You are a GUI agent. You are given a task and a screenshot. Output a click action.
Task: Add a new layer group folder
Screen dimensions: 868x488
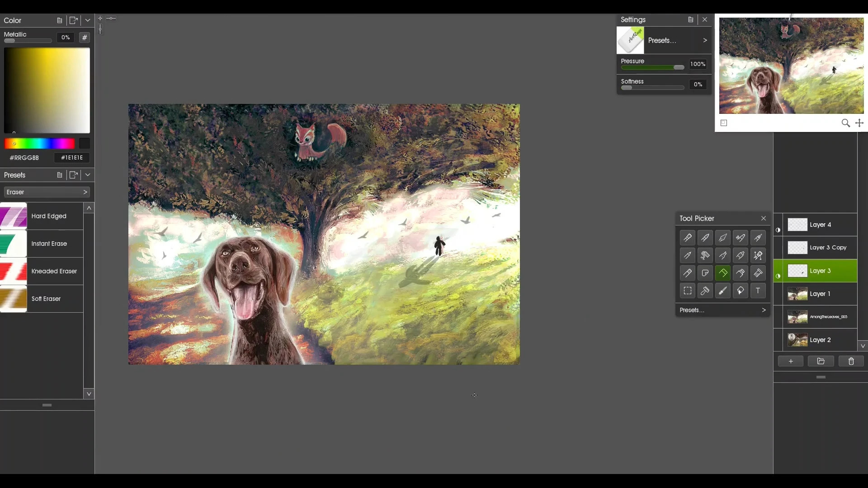821,361
